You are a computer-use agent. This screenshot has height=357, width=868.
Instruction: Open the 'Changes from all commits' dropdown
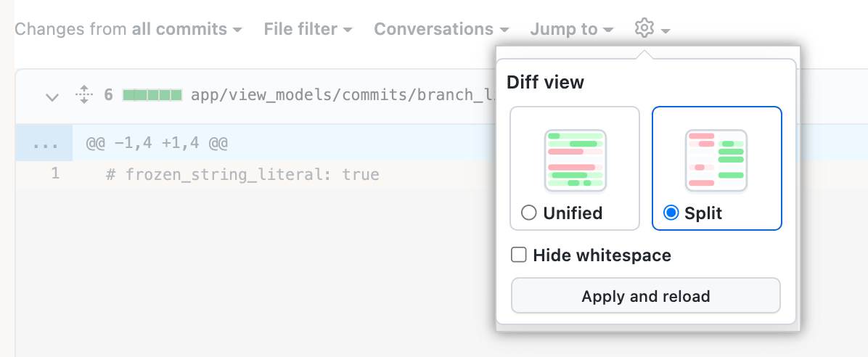128,30
